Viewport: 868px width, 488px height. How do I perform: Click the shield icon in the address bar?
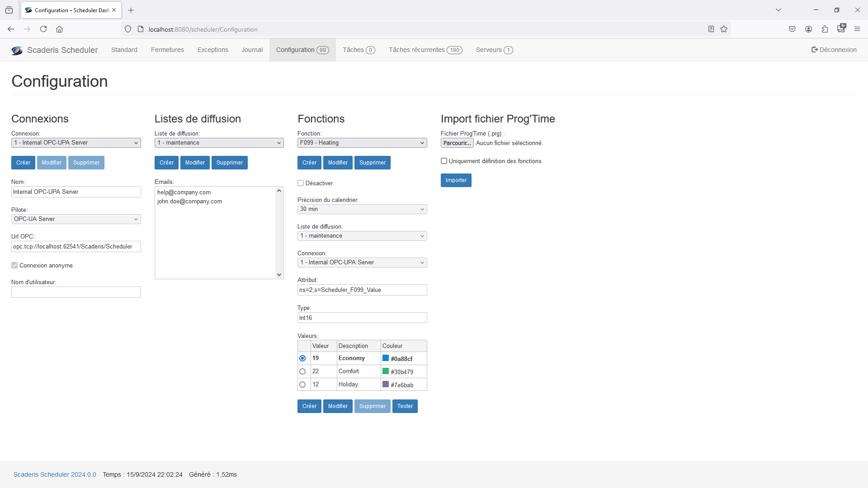pos(128,29)
